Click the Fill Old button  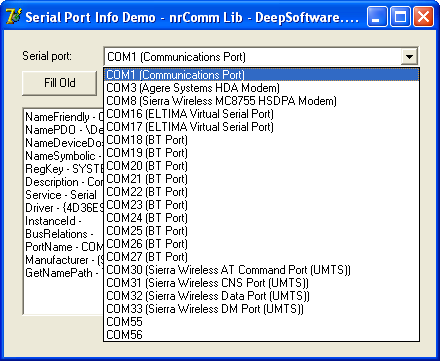(60, 83)
